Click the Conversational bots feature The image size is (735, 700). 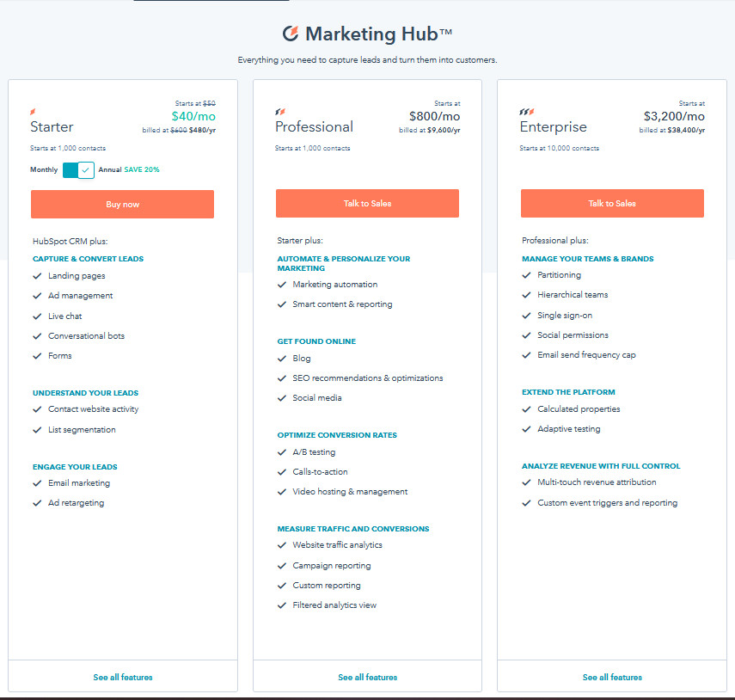(x=86, y=335)
